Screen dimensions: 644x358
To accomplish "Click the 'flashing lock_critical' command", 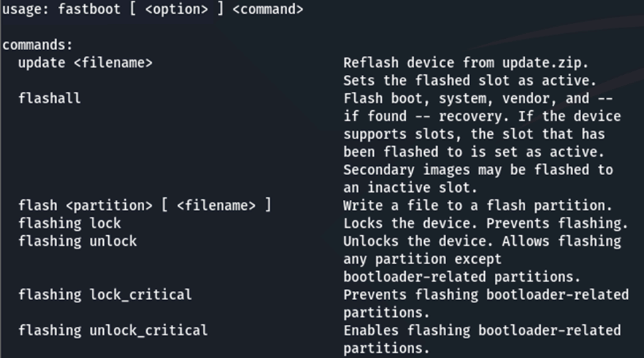I will point(105,294).
